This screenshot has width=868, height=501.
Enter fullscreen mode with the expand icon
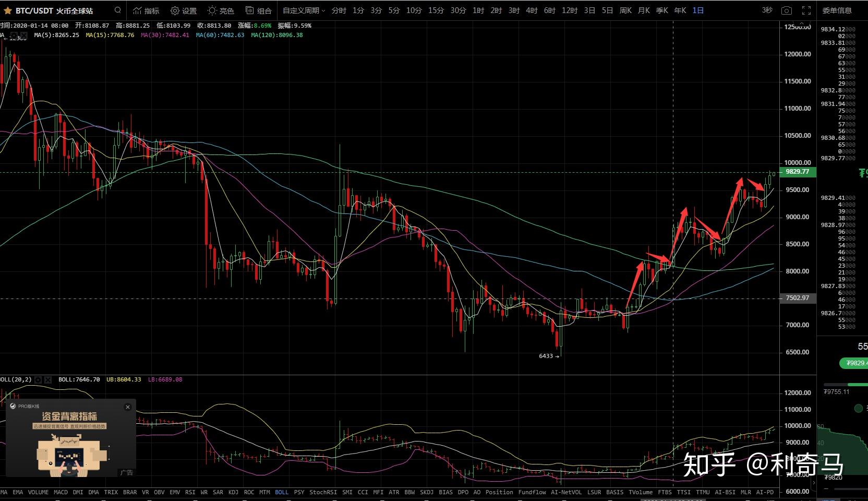coord(806,10)
